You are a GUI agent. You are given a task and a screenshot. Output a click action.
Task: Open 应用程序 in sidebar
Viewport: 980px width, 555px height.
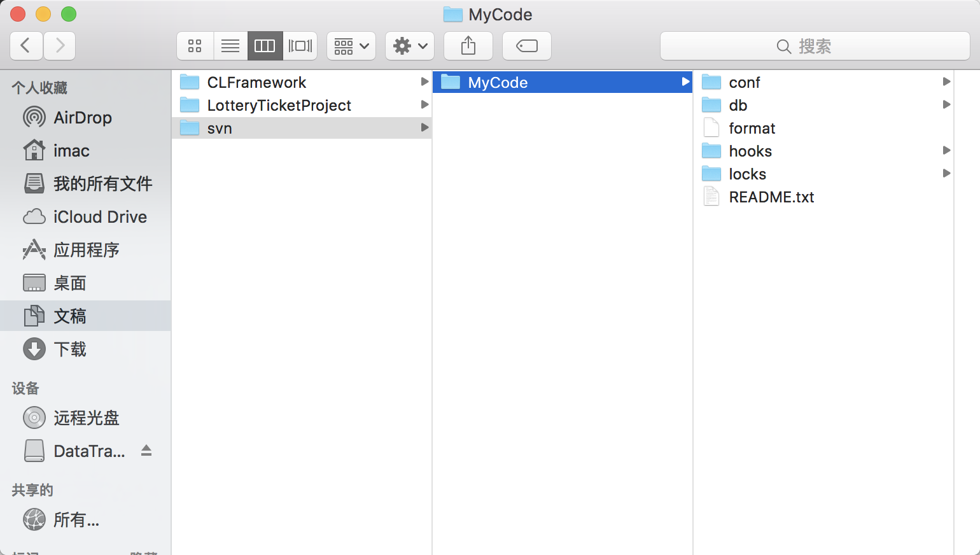(x=85, y=249)
